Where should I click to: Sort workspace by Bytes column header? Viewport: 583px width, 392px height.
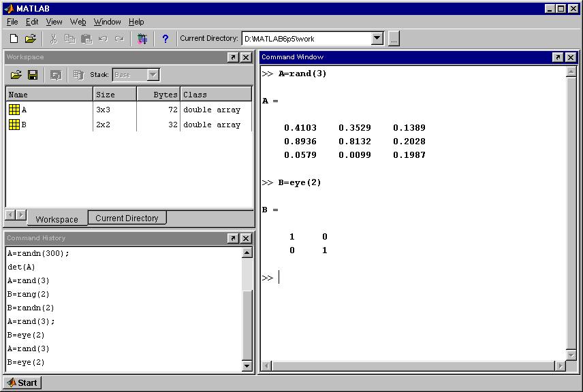(159, 95)
